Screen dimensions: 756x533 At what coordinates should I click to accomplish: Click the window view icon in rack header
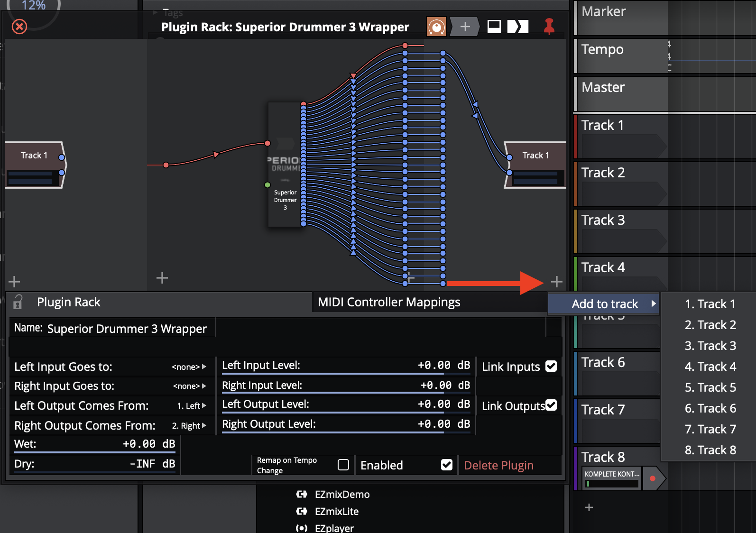[x=494, y=27]
